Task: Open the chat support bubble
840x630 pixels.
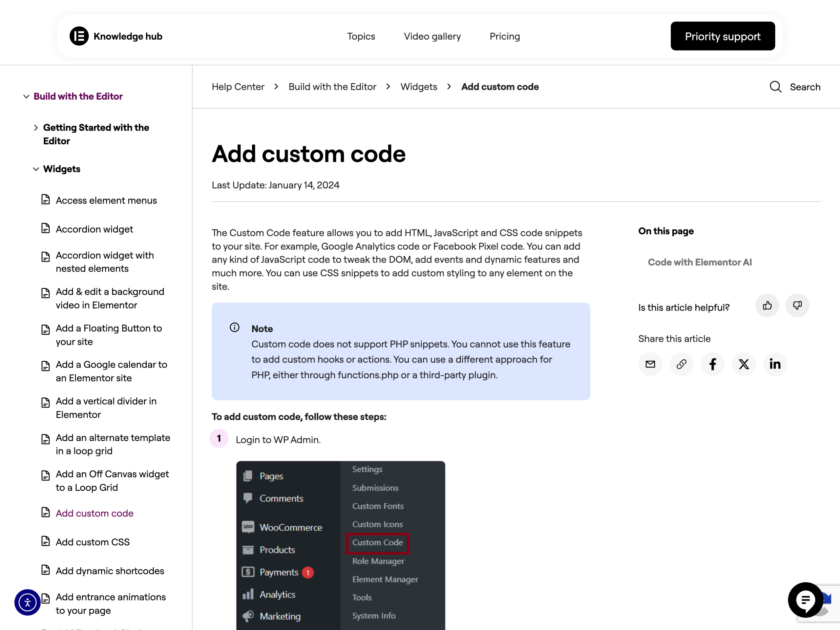Action: 806,600
